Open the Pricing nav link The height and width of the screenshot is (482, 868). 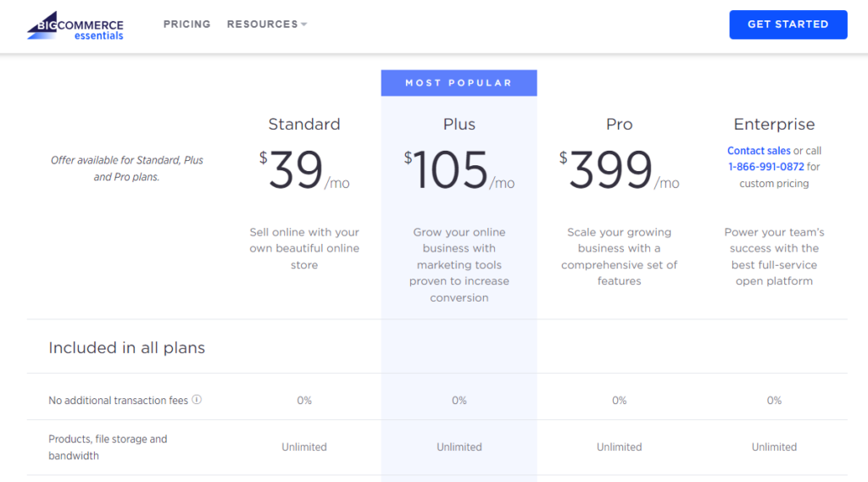[187, 25]
